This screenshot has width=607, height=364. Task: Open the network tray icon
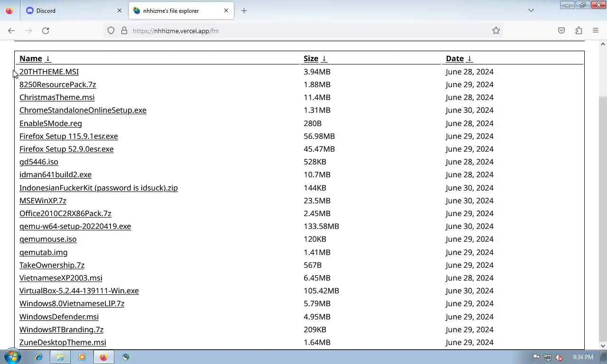click(x=548, y=357)
